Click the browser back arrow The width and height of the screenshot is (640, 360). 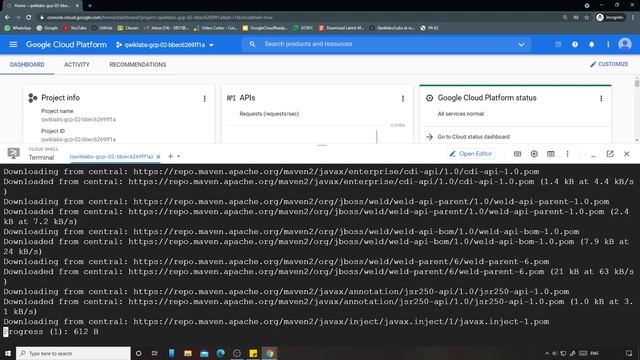7,17
